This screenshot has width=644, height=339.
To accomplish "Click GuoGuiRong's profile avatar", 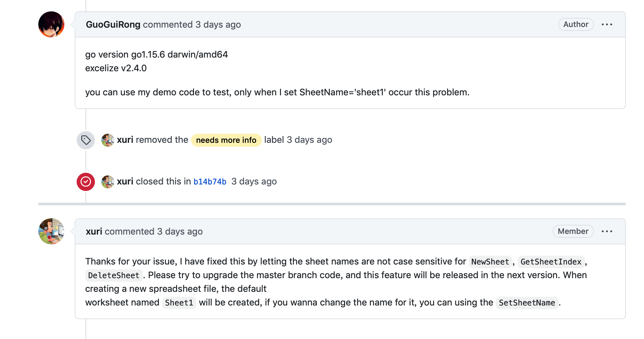I will pyautogui.click(x=51, y=24).
